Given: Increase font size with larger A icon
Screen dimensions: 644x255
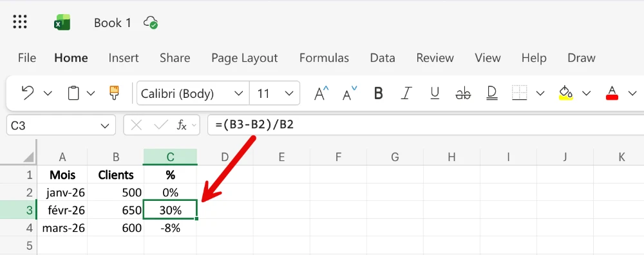Looking at the screenshot, I should coord(321,93).
